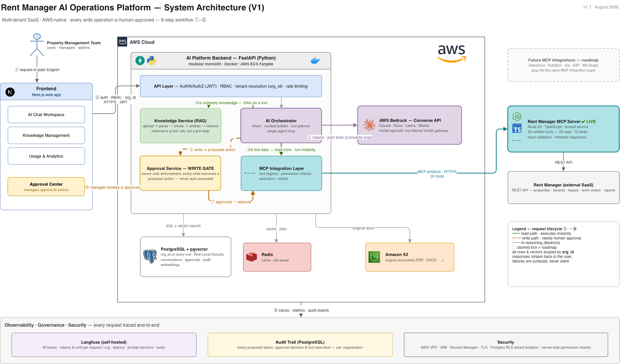Select the API Layer box

[231, 86]
